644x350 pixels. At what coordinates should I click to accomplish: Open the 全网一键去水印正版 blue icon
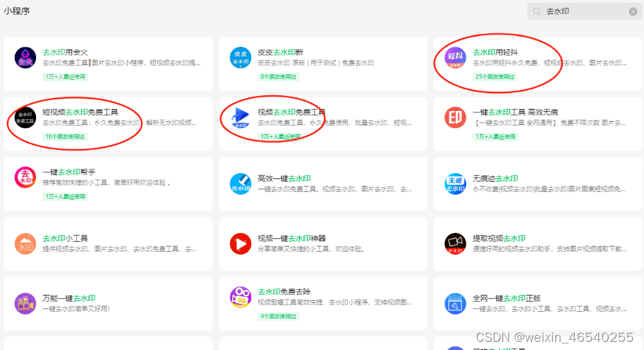pyautogui.click(x=455, y=304)
